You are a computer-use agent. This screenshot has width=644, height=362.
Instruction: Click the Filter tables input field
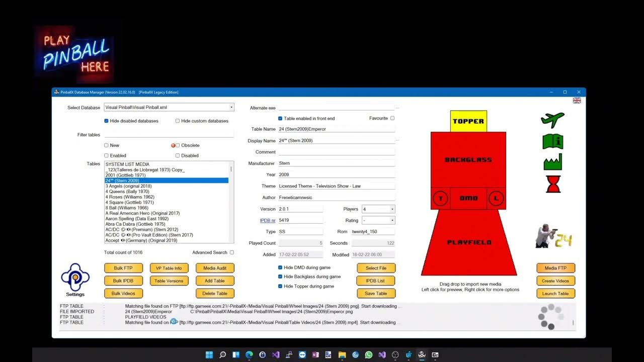pos(169,134)
